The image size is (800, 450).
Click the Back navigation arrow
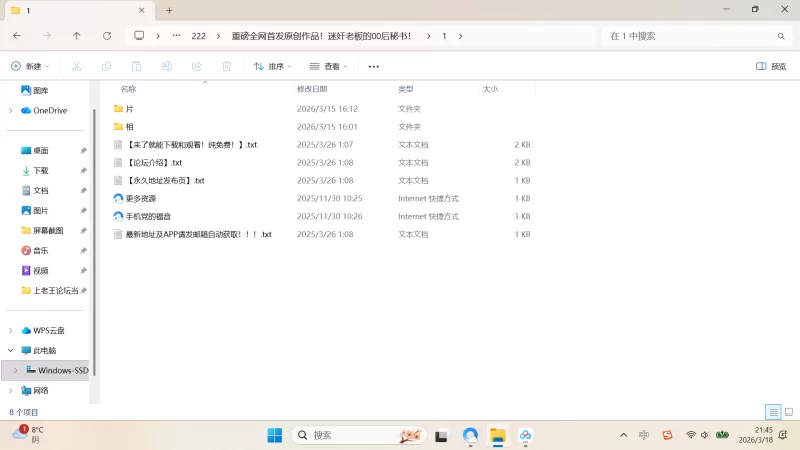tap(17, 35)
